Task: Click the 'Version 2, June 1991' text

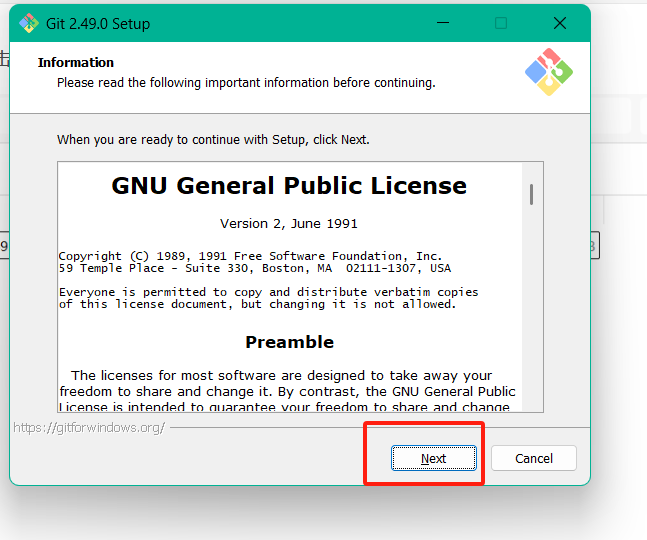Action: click(x=289, y=224)
